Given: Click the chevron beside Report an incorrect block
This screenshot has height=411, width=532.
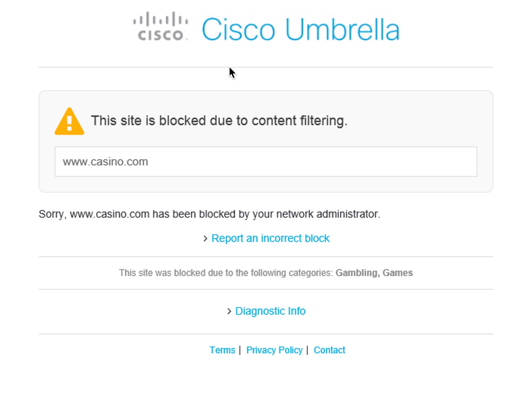Looking at the screenshot, I should click(205, 238).
